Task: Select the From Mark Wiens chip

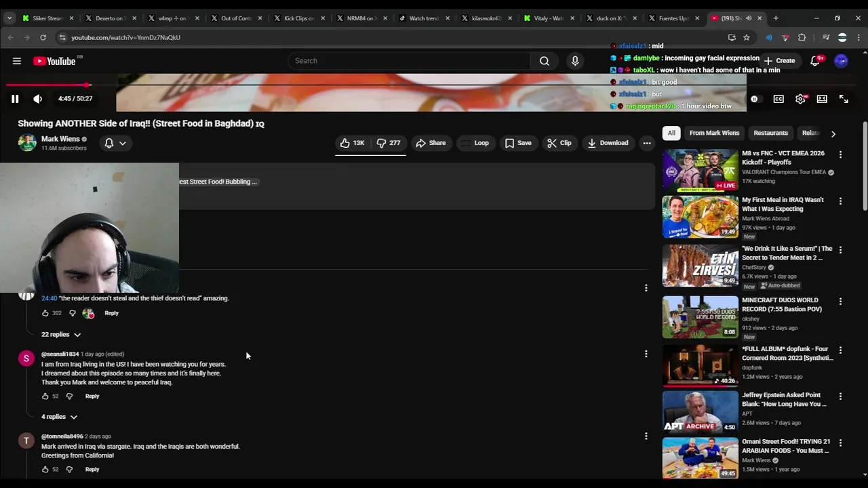Action: click(x=714, y=133)
